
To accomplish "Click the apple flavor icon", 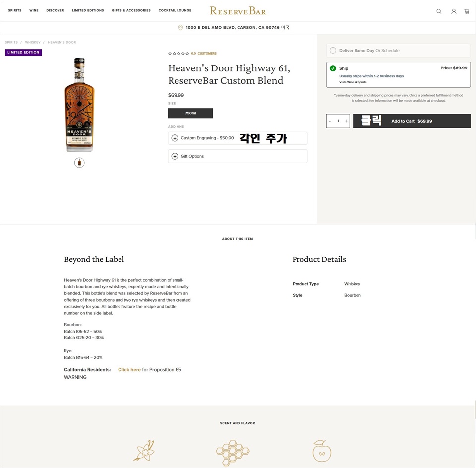I will 322,450.
